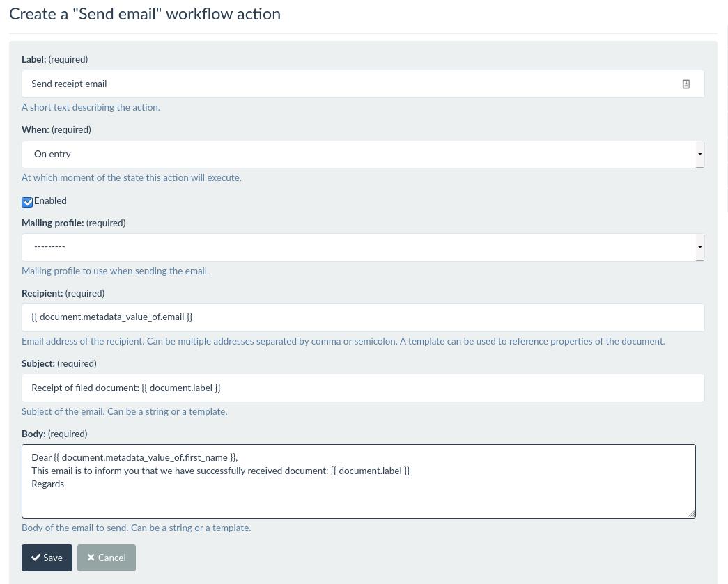Click the 'Mailing profile: (required)' caption

pyautogui.click(x=74, y=223)
